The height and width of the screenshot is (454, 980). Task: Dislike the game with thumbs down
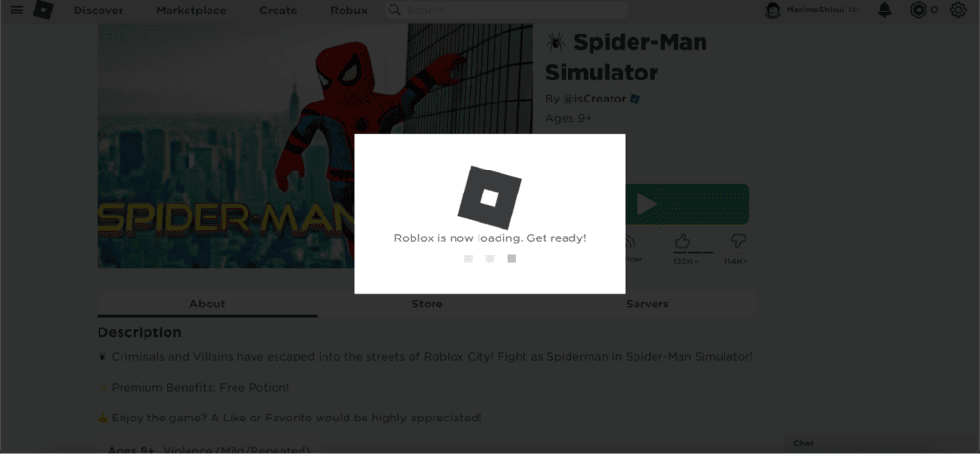pyautogui.click(x=738, y=240)
